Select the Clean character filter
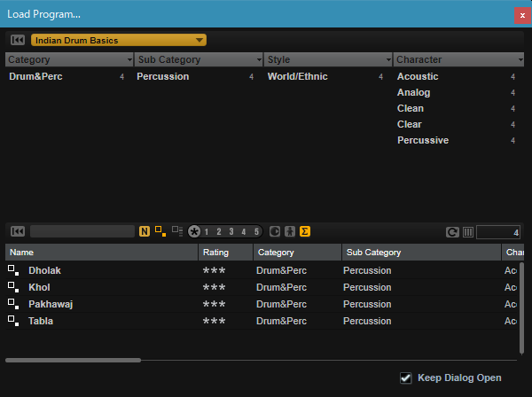 click(457, 108)
